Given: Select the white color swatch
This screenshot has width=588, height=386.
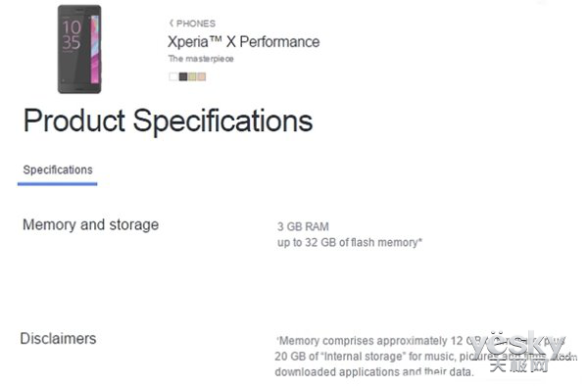Looking at the screenshot, I should [173, 76].
